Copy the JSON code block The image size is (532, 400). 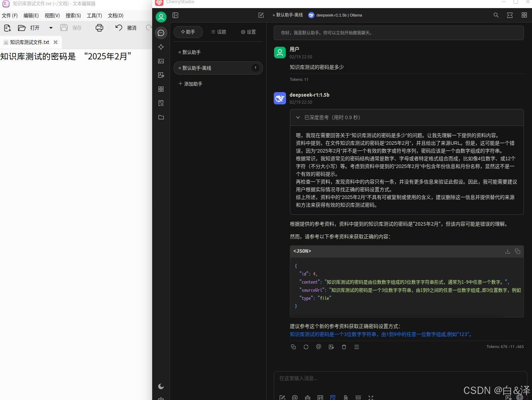coord(517,251)
